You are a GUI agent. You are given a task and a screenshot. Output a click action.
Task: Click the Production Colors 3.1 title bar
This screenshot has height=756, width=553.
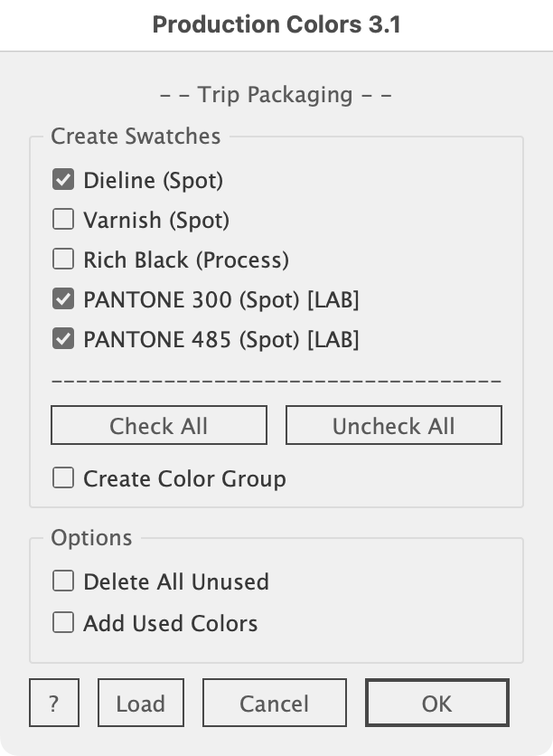pyautogui.click(x=276, y=24)
